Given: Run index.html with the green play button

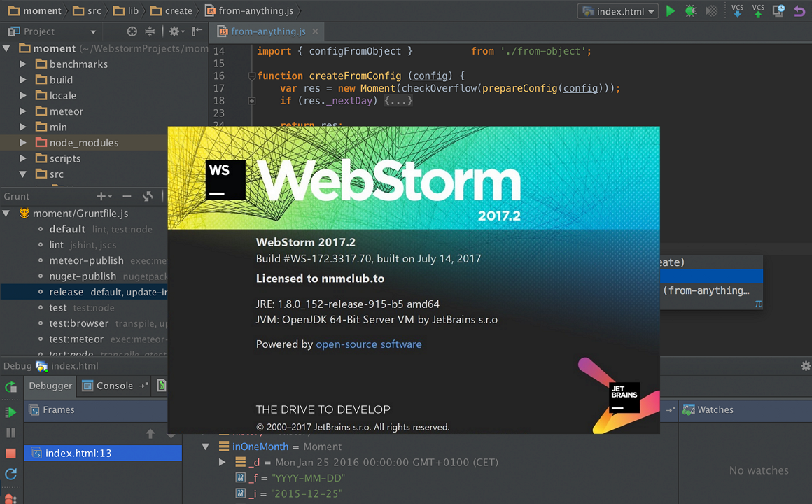Looking at the screenshot, I should pyautogui.click(x=670, y=11).
